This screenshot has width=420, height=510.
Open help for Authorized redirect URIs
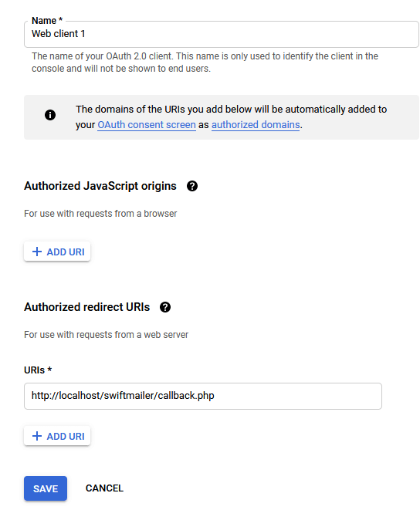(x=165, y=307)
